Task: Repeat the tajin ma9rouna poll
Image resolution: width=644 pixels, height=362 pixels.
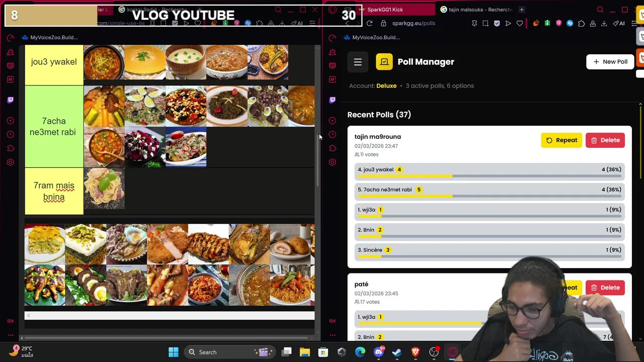Action: click(x=561, y=140)
